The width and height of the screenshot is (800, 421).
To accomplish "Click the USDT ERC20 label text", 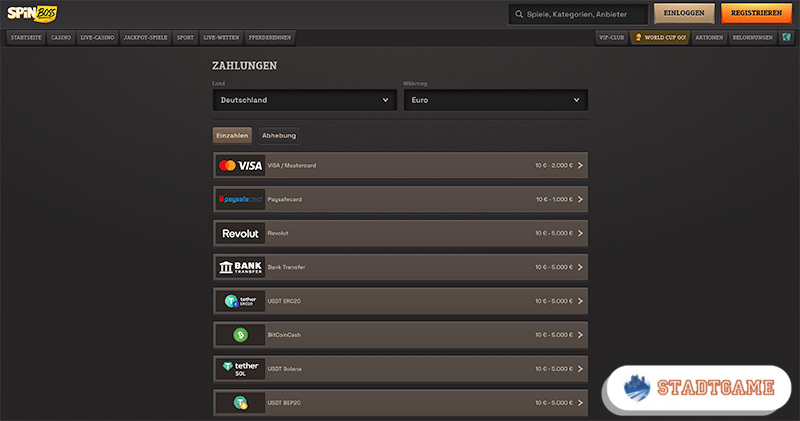I will click(284, 301).
